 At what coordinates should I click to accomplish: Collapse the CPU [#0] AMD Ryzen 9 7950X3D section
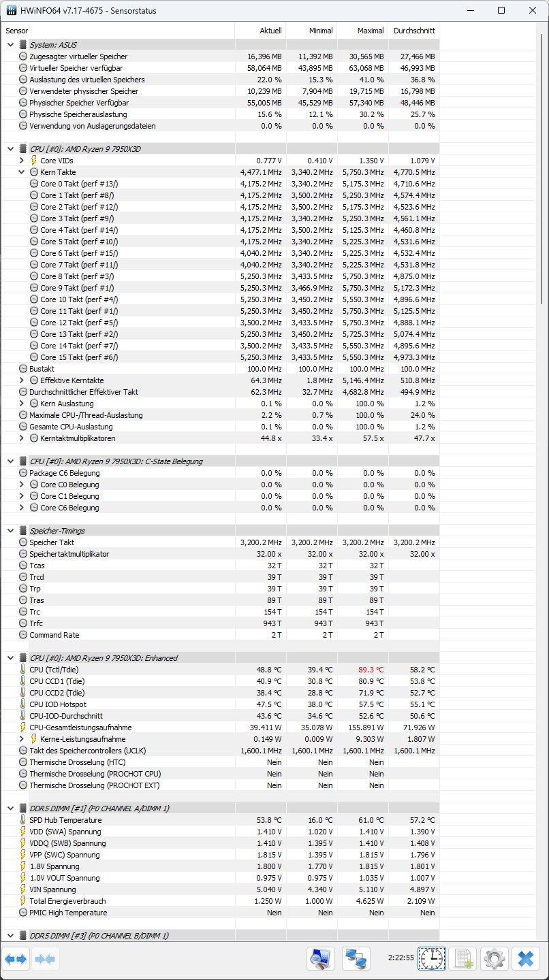(x=10, y=149)
